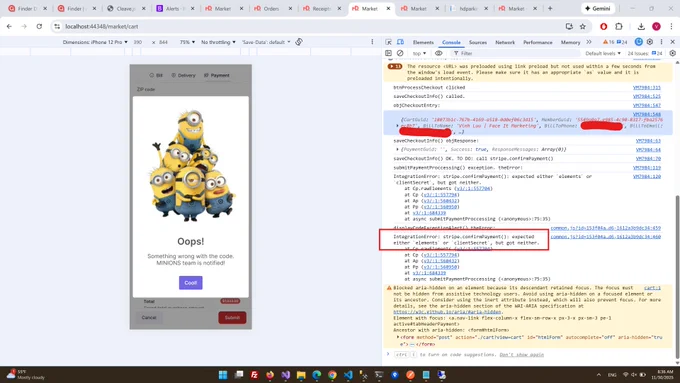Click the rotate device icon

[299, 42]
